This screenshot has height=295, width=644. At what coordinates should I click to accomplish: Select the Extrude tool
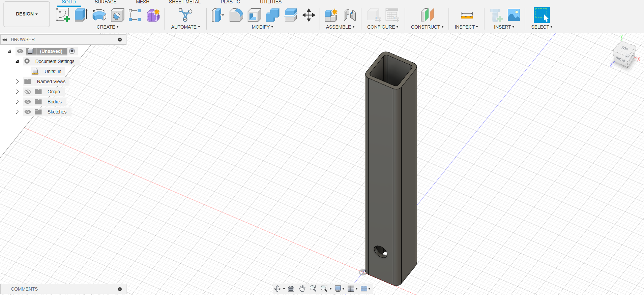[x=81, y=15]
